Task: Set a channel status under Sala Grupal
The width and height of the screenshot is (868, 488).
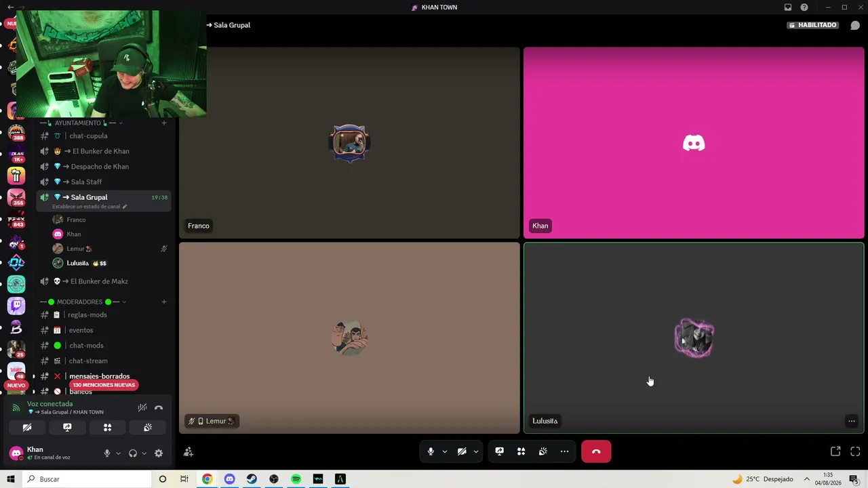Action: point(90,207)
